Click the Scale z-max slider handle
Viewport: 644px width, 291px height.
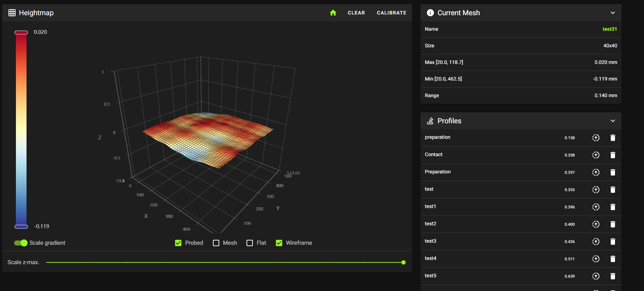pyautogui.click(x=404, y=262)
